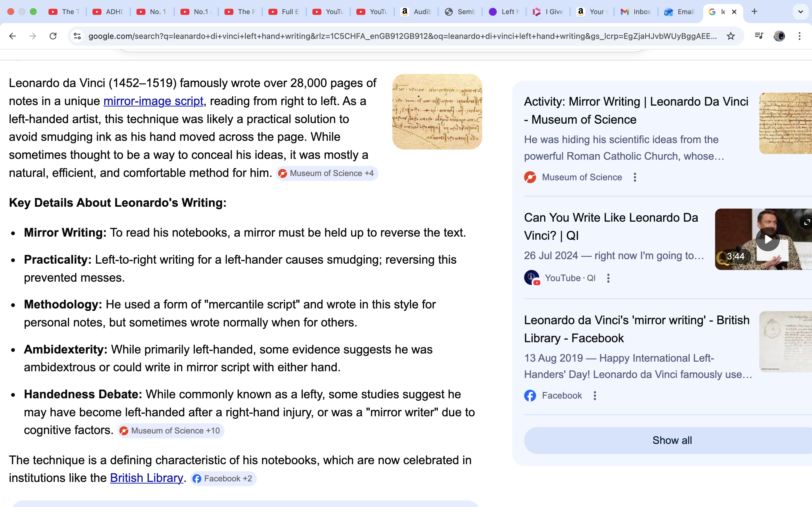
Task: Click the site information icon in address bar
Action: 77,36
